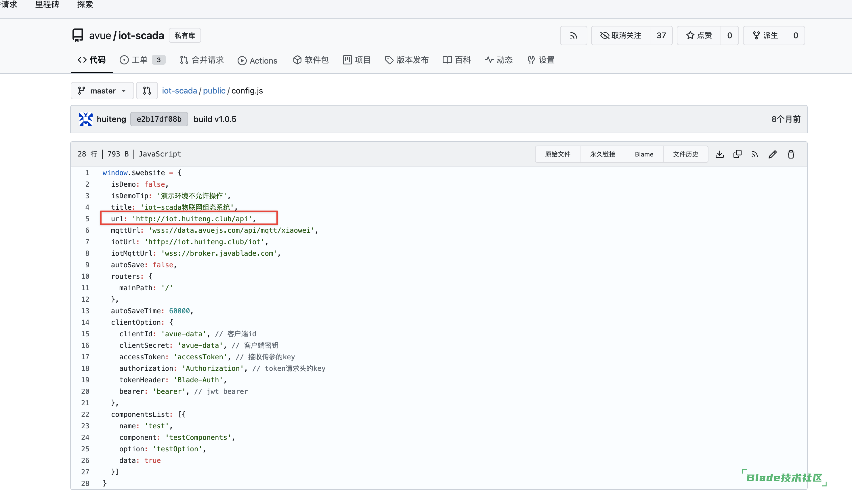Copy file content with copy icon
Viewport: 852px width, 504px height.
click(x=737, y=154)
